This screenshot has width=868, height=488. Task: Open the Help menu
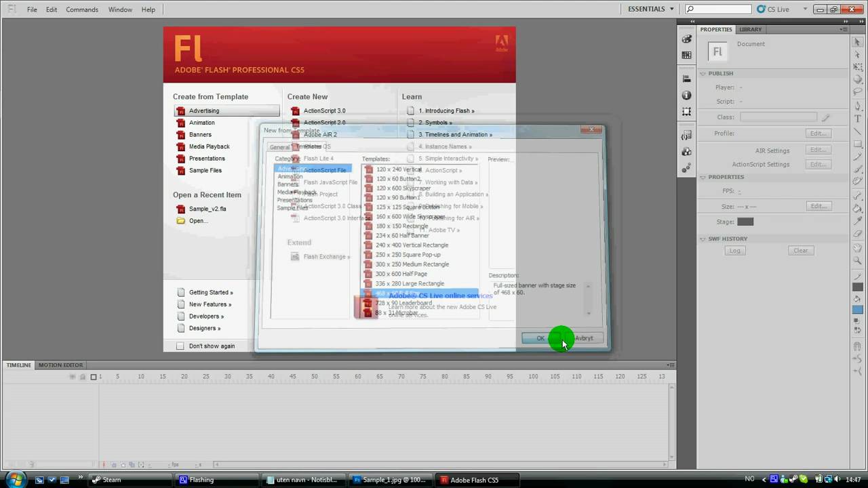[x=149, y=9]
